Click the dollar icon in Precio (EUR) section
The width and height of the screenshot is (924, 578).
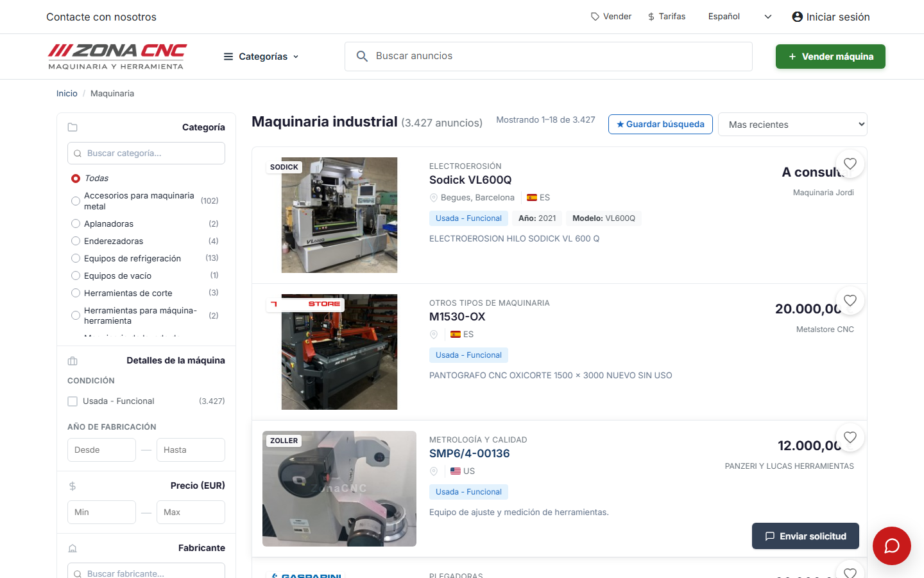point(73,486)
